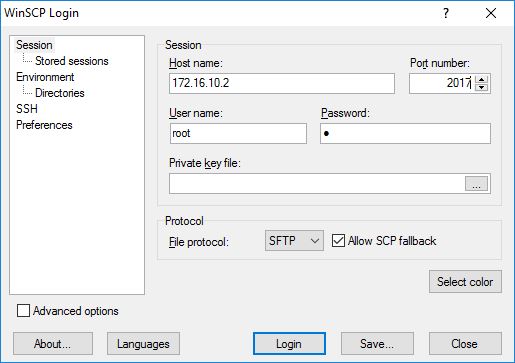Click the Login button
The width and height of the screenshot is (515, 363).
pyautogui.click(x=289, y=343)
